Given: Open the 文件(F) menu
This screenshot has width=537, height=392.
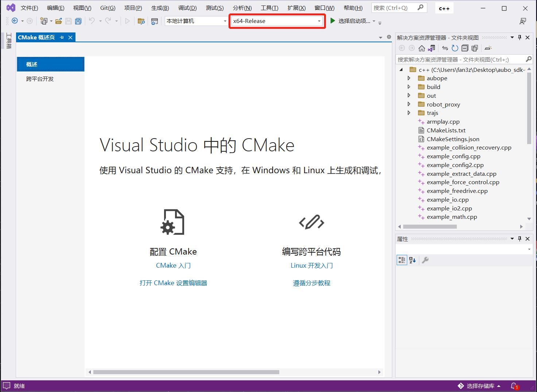Looking at the screenshot, I should [29, 8].
